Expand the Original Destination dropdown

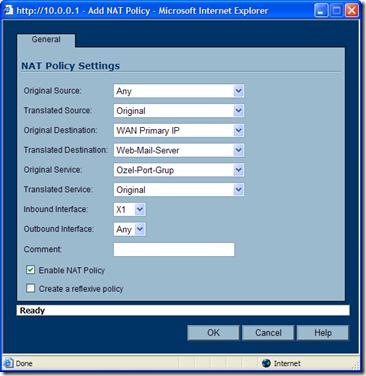point(179,130)
